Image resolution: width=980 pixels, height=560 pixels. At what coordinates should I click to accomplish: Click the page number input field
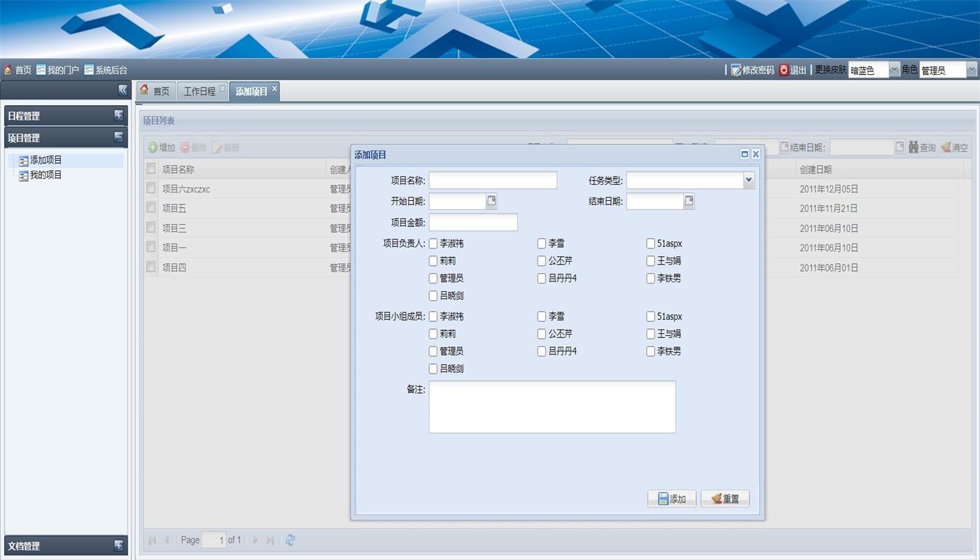(x=214, y=540)
